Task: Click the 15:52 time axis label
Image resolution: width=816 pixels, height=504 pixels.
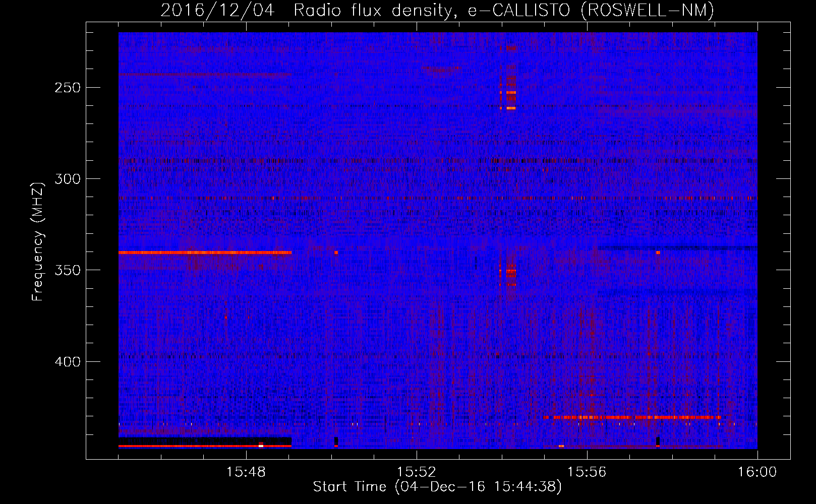Action: [417, 472]
